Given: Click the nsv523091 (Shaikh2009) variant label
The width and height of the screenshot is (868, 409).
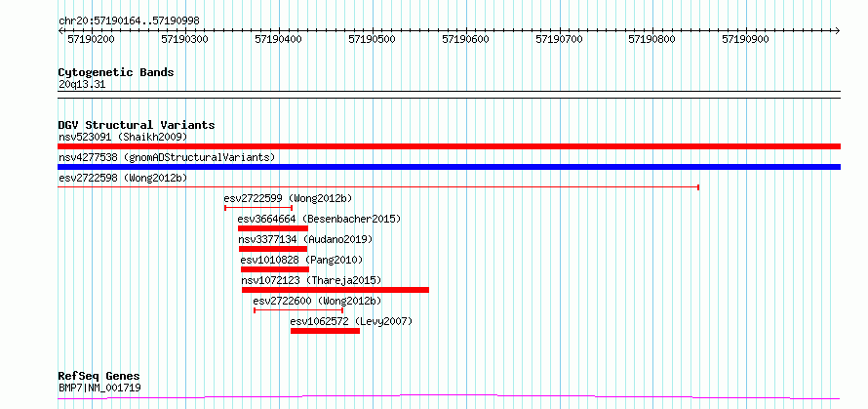Looking at the screenshot, I should tap(123, 137).
